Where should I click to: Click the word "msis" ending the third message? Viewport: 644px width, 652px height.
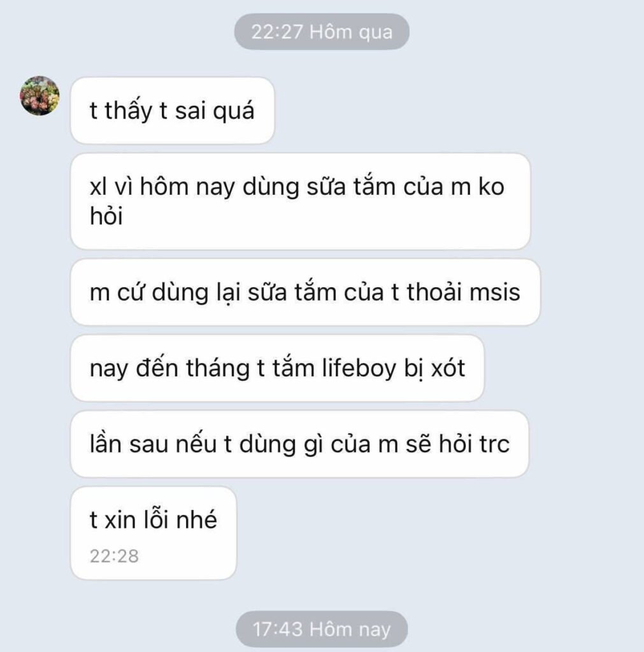[x=495, y=292]
